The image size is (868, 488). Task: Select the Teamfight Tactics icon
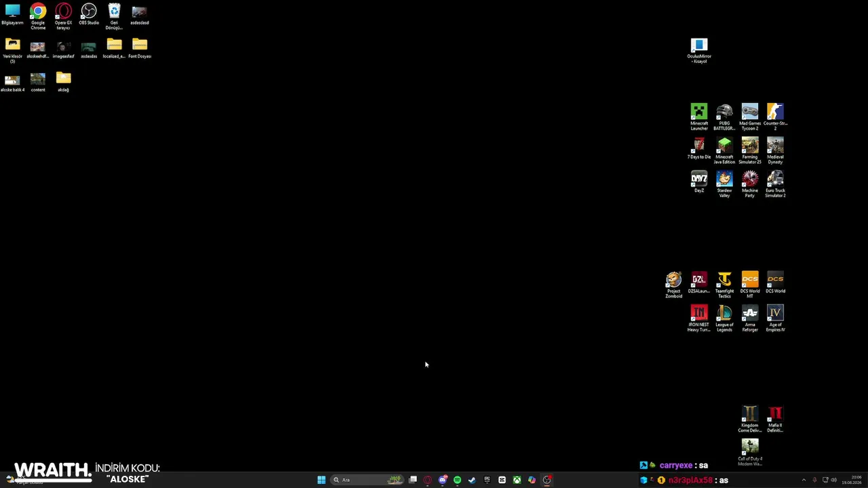pyautogui.click(x=724, y=285)
